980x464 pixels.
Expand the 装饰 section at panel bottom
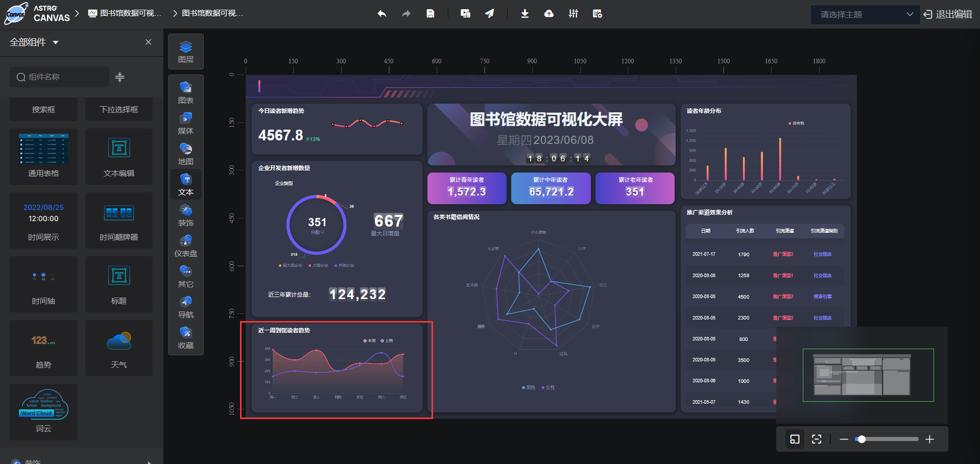tap(82, 461)
